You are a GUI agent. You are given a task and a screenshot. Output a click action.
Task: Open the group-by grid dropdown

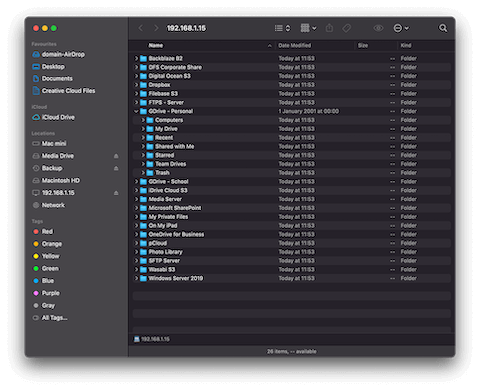pyautogui.click(x=308, y=28)
